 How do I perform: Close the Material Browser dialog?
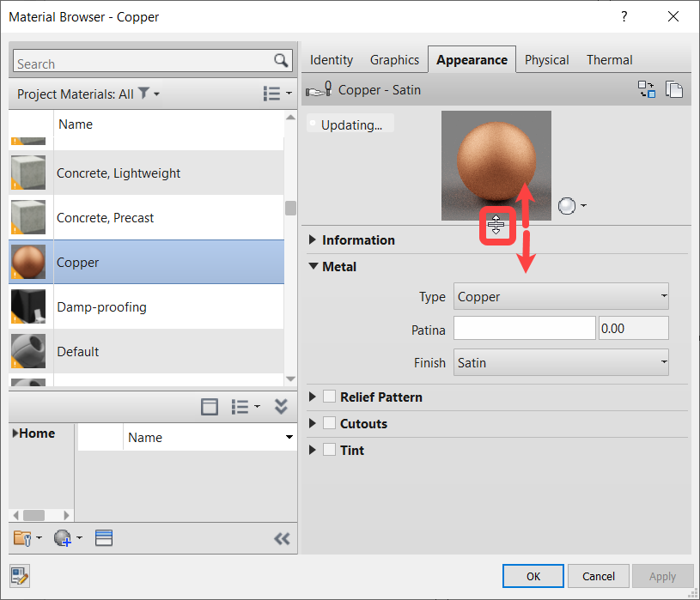[673, 17]
